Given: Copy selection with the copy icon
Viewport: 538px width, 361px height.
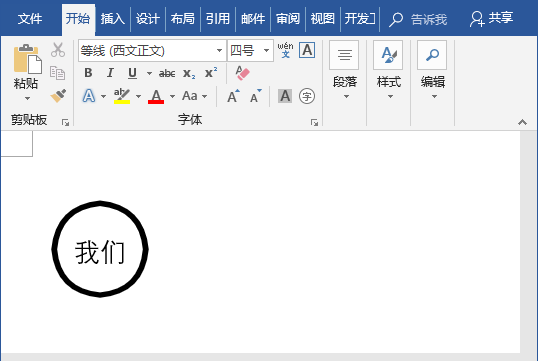Looking at the screenshot, I should click(58, 73).
